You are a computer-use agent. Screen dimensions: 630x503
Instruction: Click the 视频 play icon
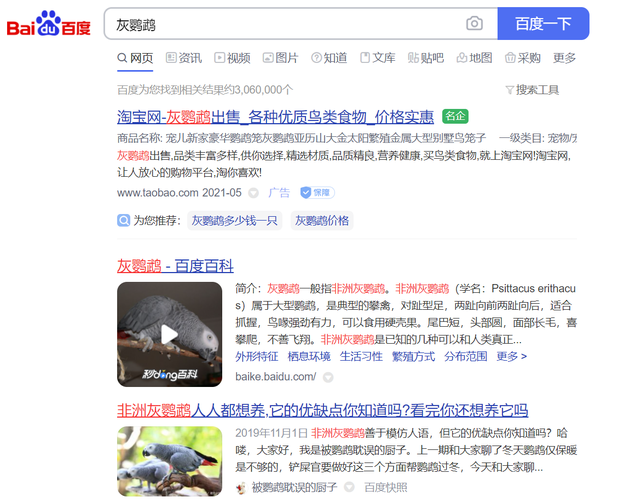coord(219,58)
